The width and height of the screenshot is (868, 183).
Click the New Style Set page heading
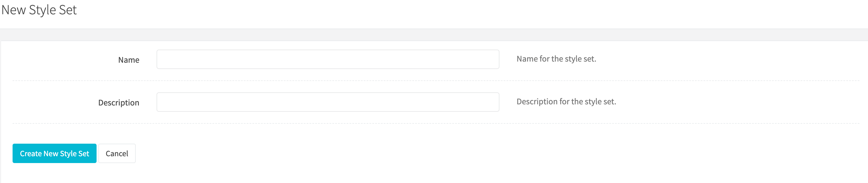(x=39, y=10)
